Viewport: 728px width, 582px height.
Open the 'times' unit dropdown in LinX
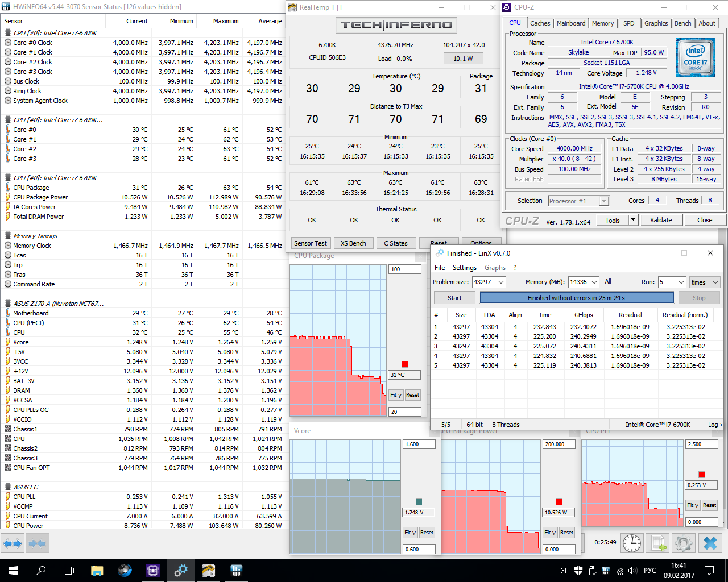705,282
